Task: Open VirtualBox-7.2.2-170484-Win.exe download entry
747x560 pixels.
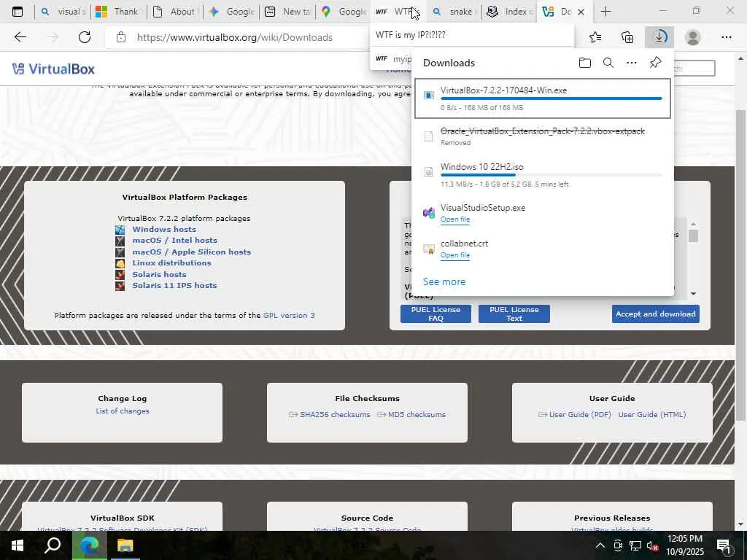Action: [543, 98]
